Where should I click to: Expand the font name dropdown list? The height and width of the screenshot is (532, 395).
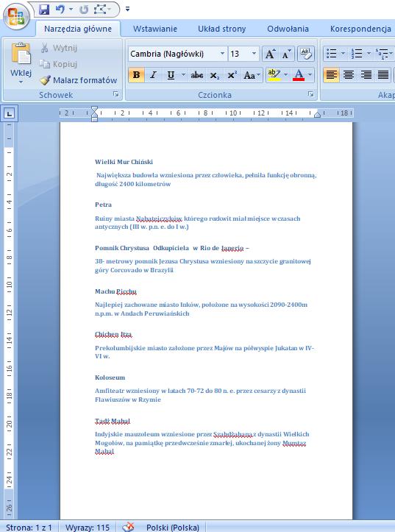pyautogui.click(x=222, y=54)
